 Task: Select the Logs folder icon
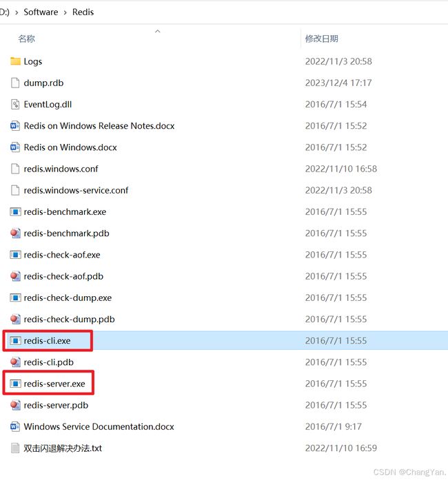tap(15, 61)
